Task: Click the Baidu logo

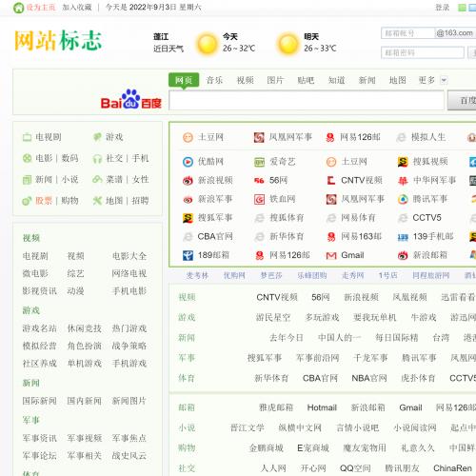Action: [x=131, y=99]
